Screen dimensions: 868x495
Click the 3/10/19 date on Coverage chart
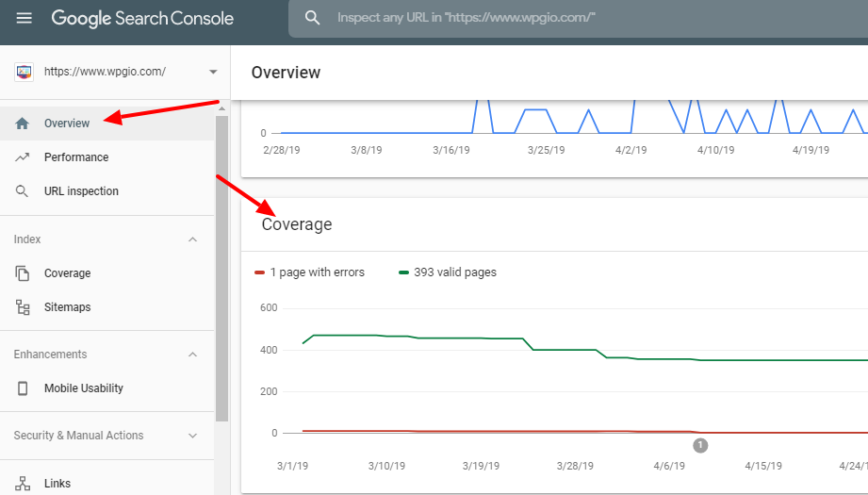[386, 466]
